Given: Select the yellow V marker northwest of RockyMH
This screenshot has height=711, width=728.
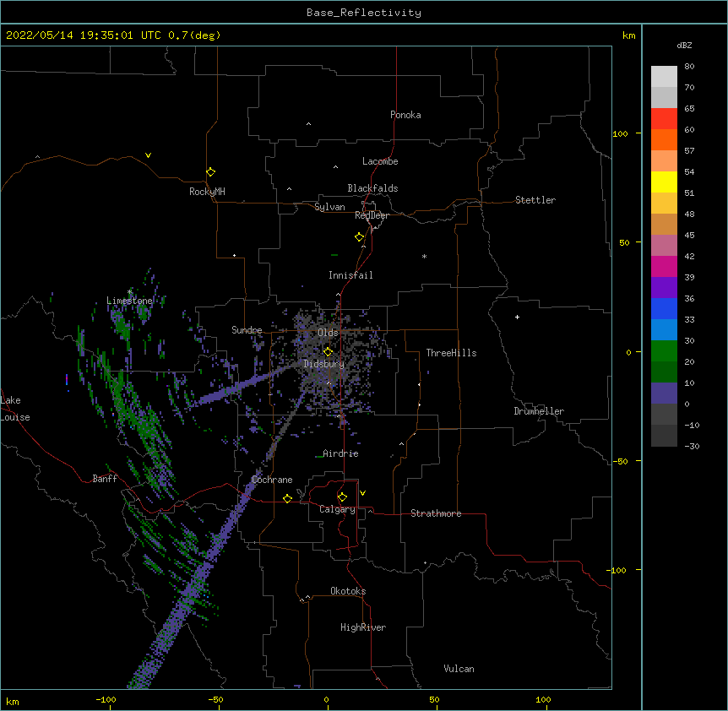Looking at the screenshot, I should point(148,155).
